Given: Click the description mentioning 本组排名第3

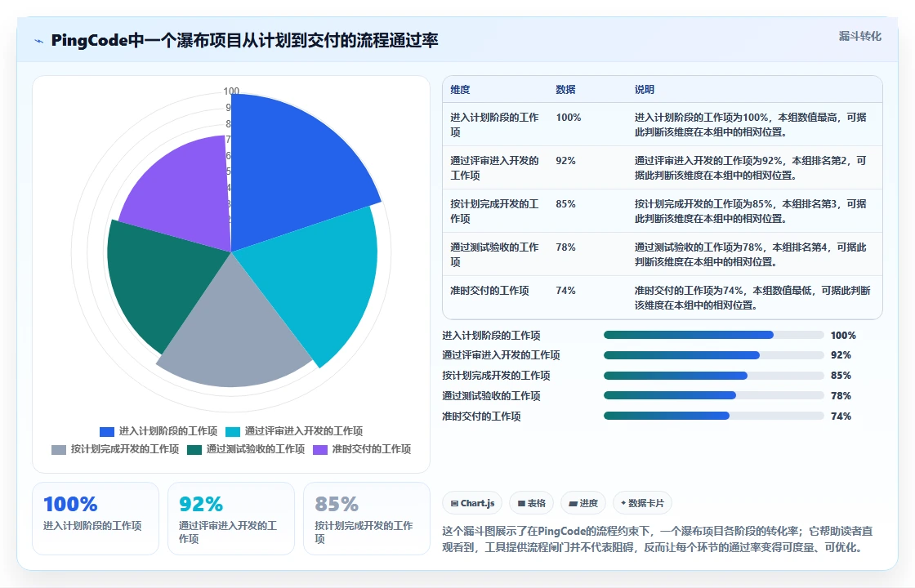Looking at the screenshot, I should click(x=751, y=211).
